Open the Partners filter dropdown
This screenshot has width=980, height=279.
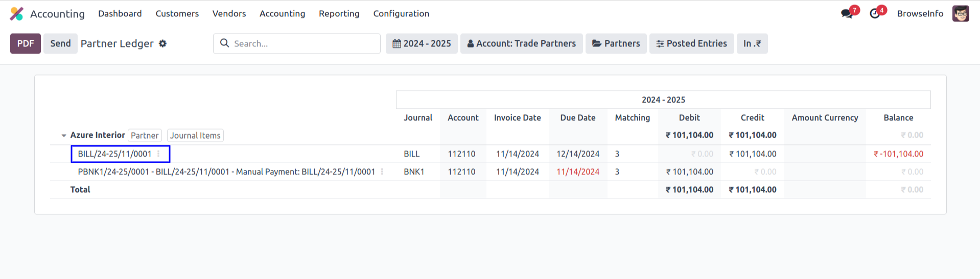point(616,44)
